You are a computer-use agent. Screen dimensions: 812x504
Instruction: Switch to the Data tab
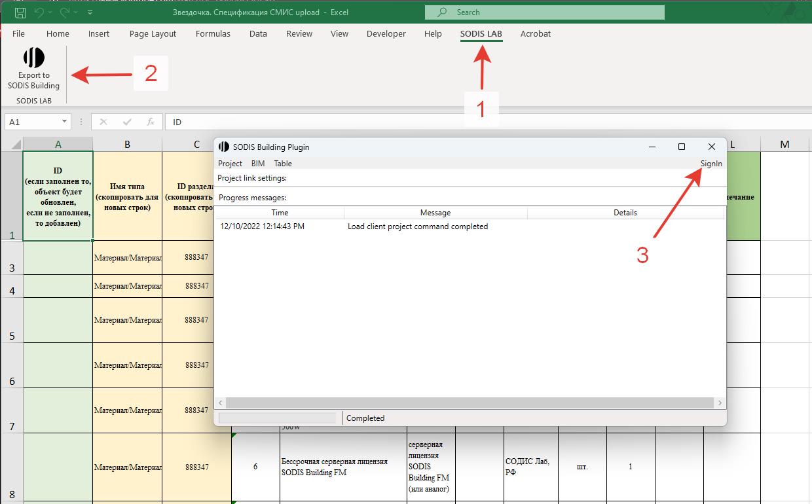pos(258,33)
